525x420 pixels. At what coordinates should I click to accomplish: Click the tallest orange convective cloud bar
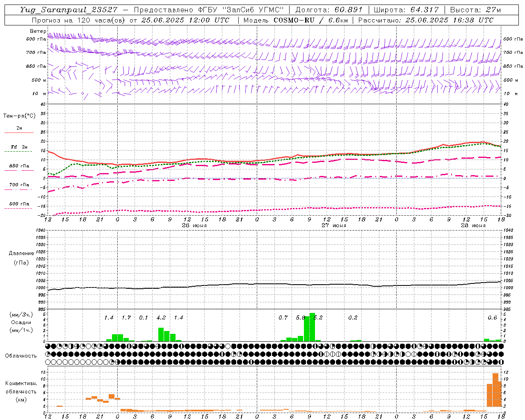coord(495,390)
